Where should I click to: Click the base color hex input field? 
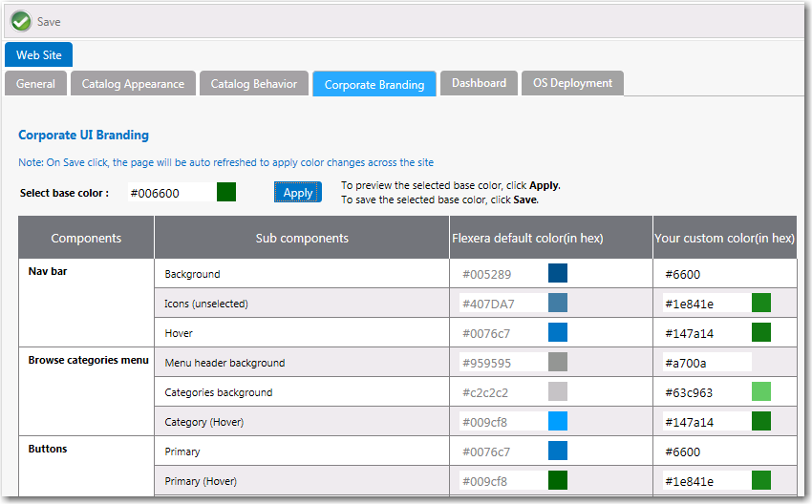(x=169, y=193)
